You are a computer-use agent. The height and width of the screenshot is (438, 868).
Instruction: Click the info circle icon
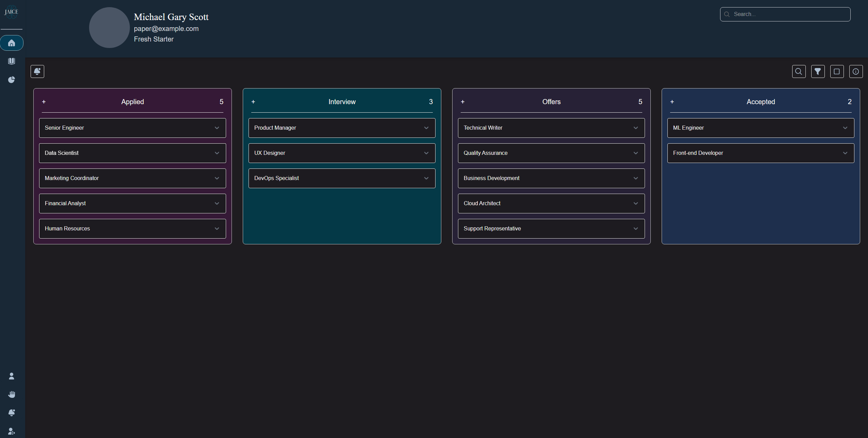856,71
